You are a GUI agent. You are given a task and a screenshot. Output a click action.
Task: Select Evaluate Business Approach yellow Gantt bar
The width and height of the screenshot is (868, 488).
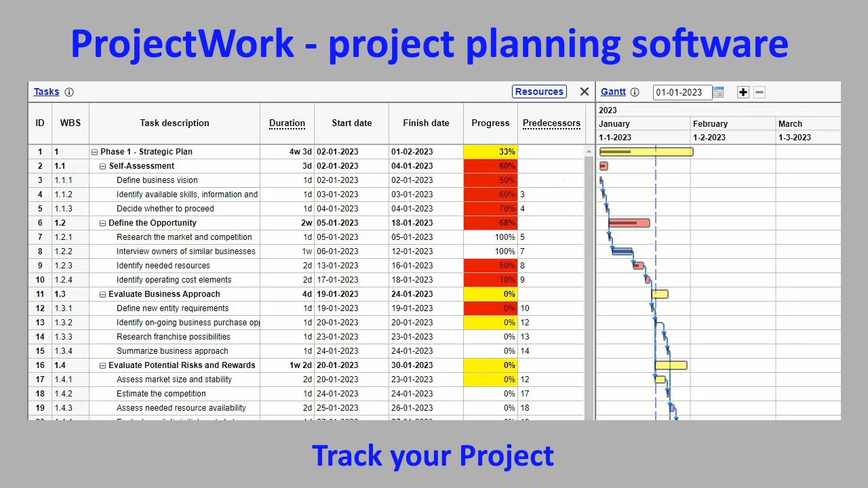tap(660, 294)
